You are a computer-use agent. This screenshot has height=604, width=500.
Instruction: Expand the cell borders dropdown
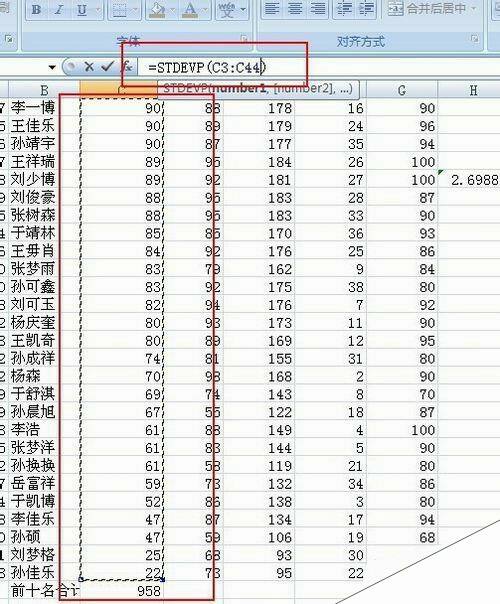(x=134, y=9)
